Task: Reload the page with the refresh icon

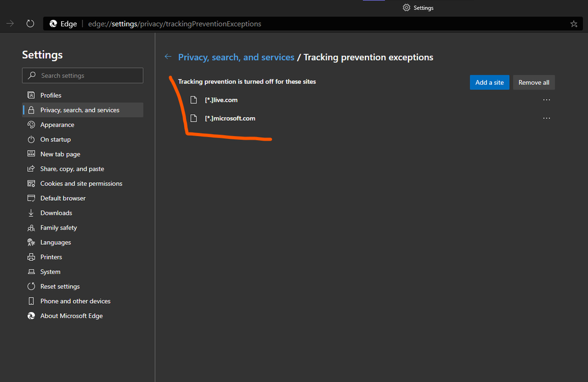Action: click(x=31, y=24)
